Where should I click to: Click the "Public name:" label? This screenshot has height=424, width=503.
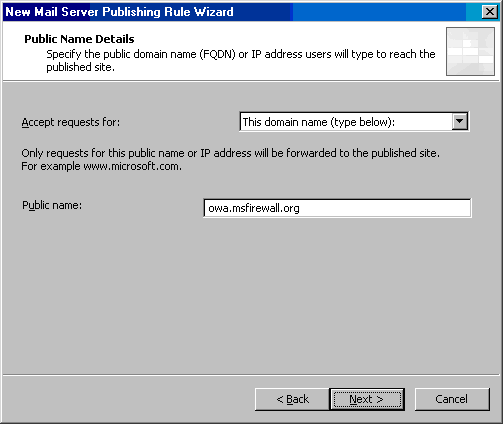(x=52, y=205)
